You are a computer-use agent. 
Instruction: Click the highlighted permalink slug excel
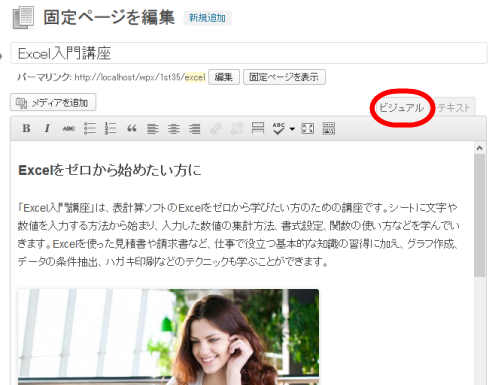(195, 77)
